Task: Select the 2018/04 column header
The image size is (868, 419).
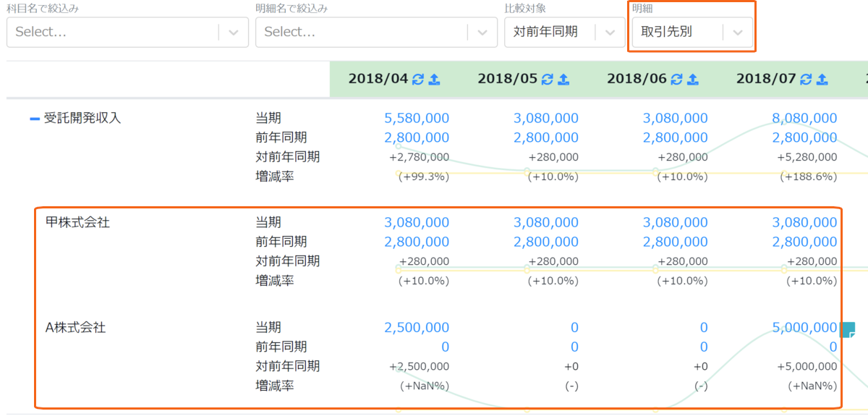Action: click(378, 80)
